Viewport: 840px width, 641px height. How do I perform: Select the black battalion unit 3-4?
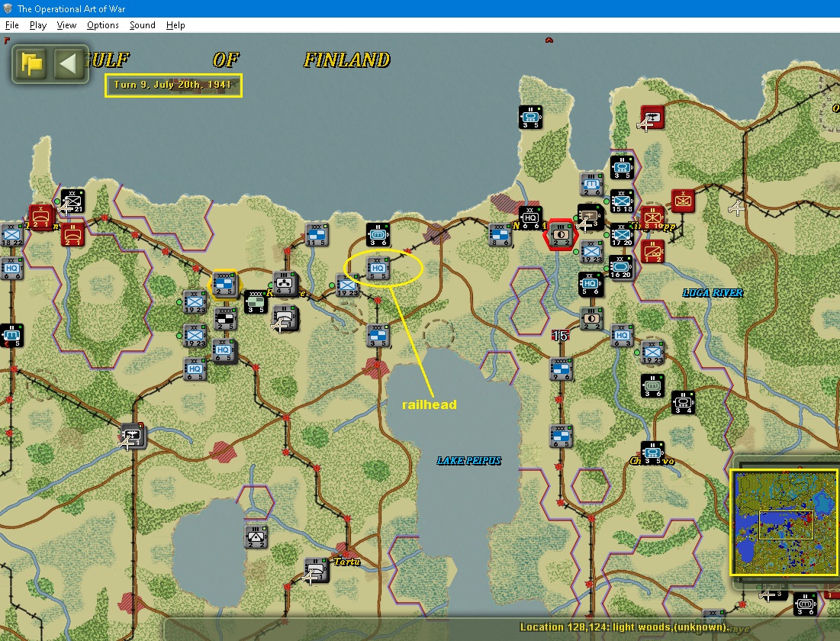(683, 402)
